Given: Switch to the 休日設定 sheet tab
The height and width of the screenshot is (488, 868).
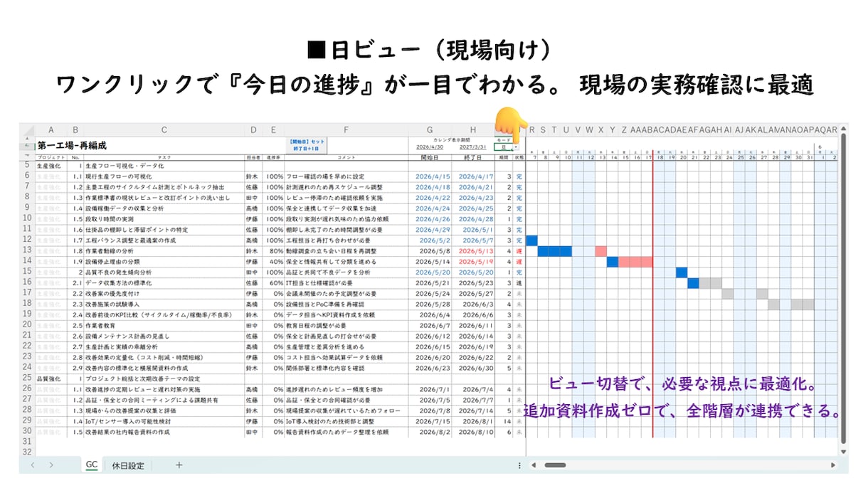Looking at the screenshot, I should (x=128, y=465).
